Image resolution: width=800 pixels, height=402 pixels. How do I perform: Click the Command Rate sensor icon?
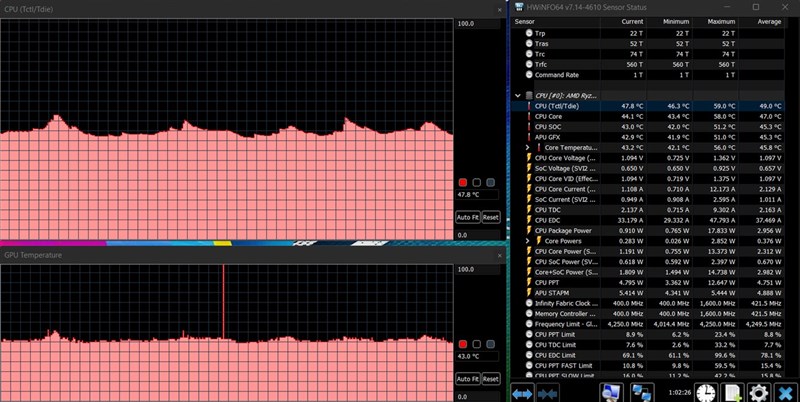(x=528, y=75)
